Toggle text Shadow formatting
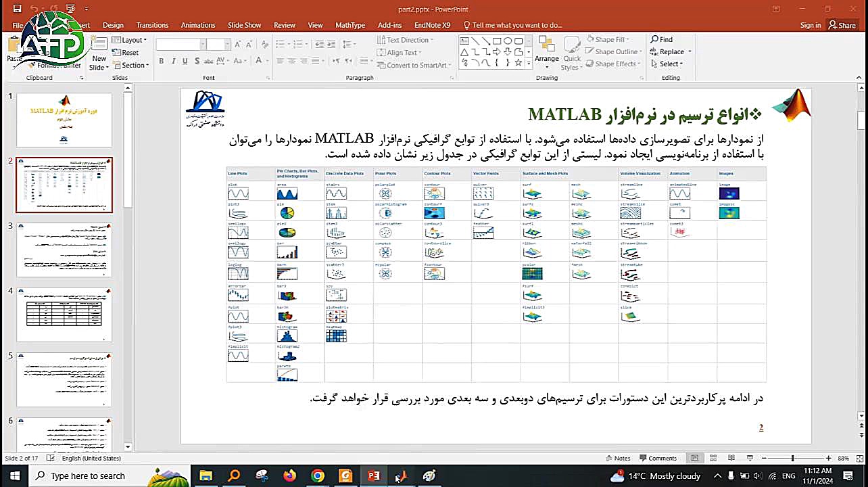 197,61
